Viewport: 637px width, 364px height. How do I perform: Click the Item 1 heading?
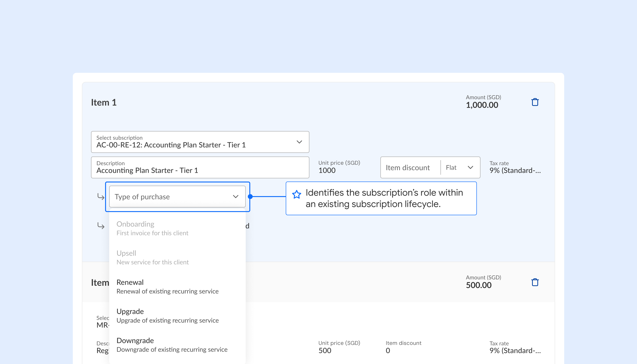tap(104, 103)
